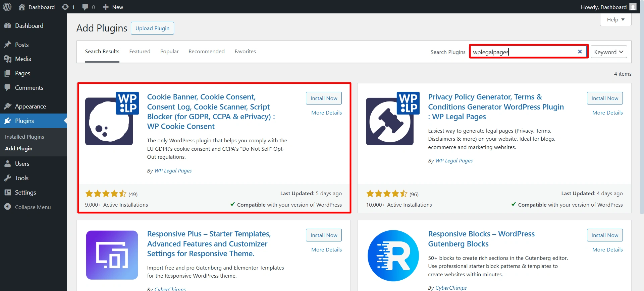Open WP Legal Pages author link under Cookie Consent
The width and height of the screenshot is (644, 291).
click(x=173, y=171)
